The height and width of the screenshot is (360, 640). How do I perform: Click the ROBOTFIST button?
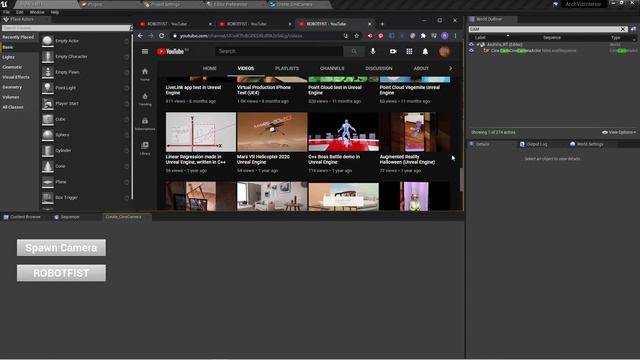click(61, 273)
